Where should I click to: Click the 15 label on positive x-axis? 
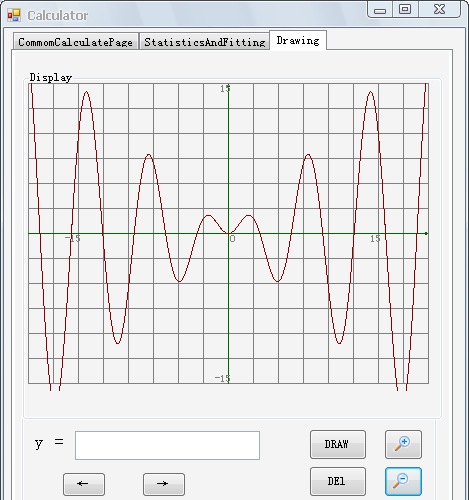click(x=375, y=239)
